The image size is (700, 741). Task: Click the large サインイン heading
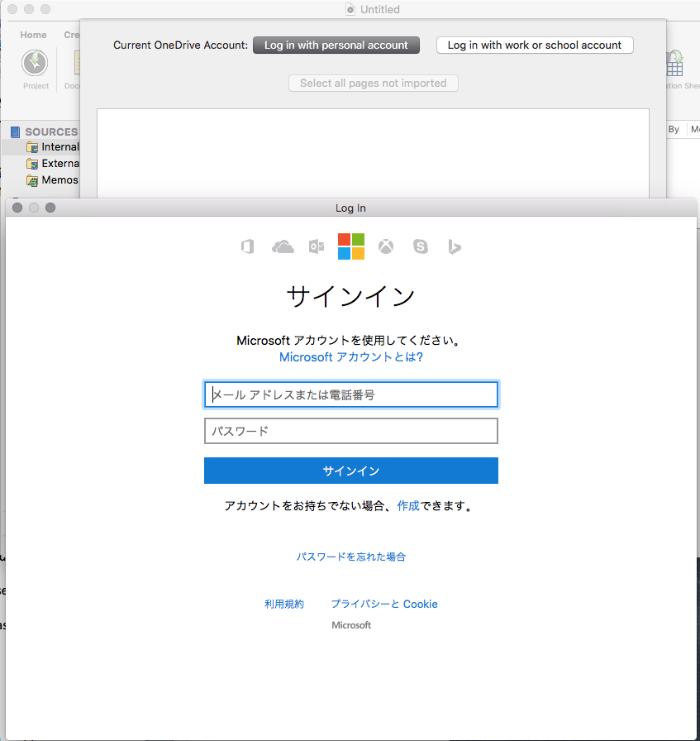(350, 297)
